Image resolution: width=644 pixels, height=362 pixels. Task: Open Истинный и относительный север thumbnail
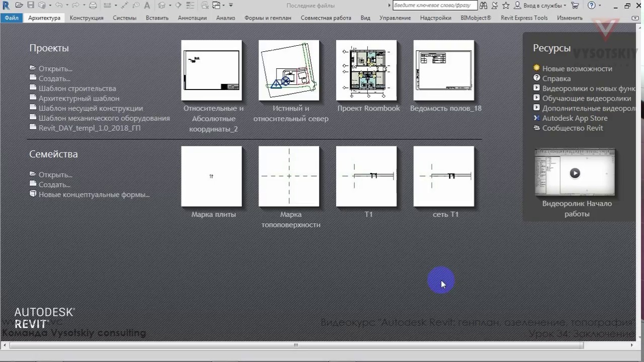click(289, 70)
